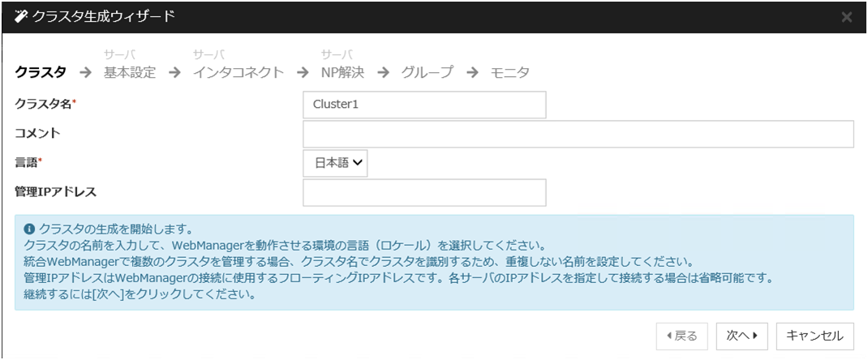Click the クラスタ名 field containing Cluster1
This screenshot has width=868, height=360.
click(424, 104)
